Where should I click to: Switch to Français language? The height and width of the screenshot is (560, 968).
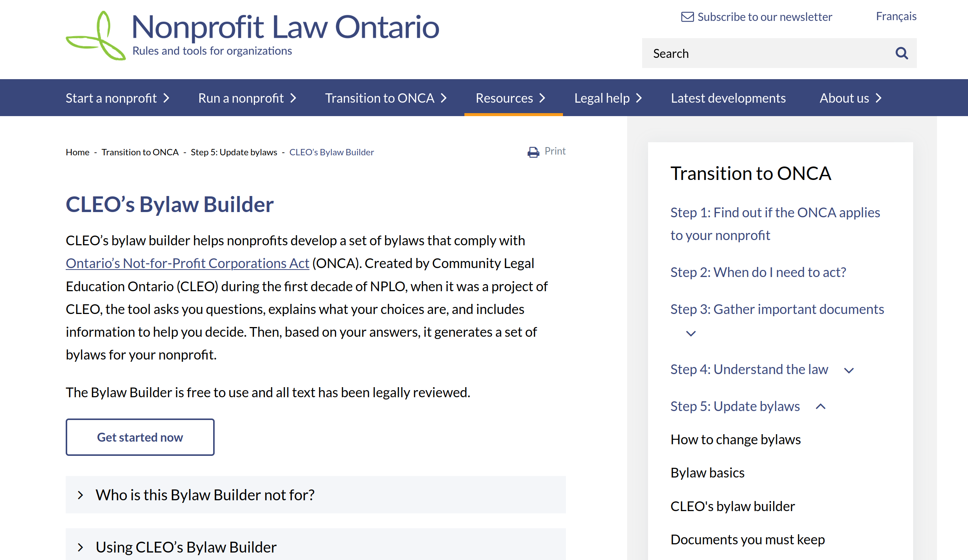pyautogui.click(x=896, y=16)
